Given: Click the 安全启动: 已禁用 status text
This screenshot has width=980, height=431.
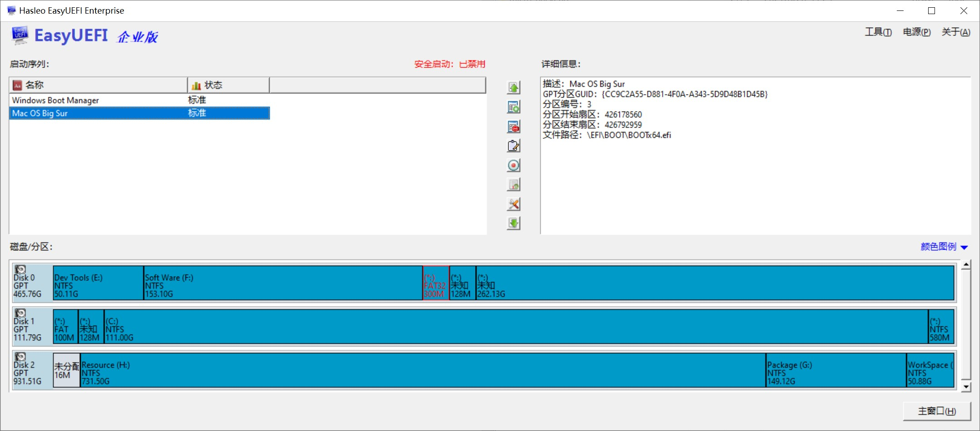Looking at the screenshot, I should (450, 64).
